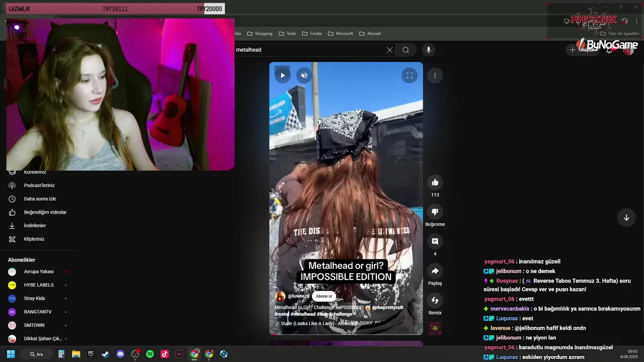The width and height of the screenshot is (644, 362).
Task: Click the YouTube search magnifier button
Action: [x=406, y=50]
